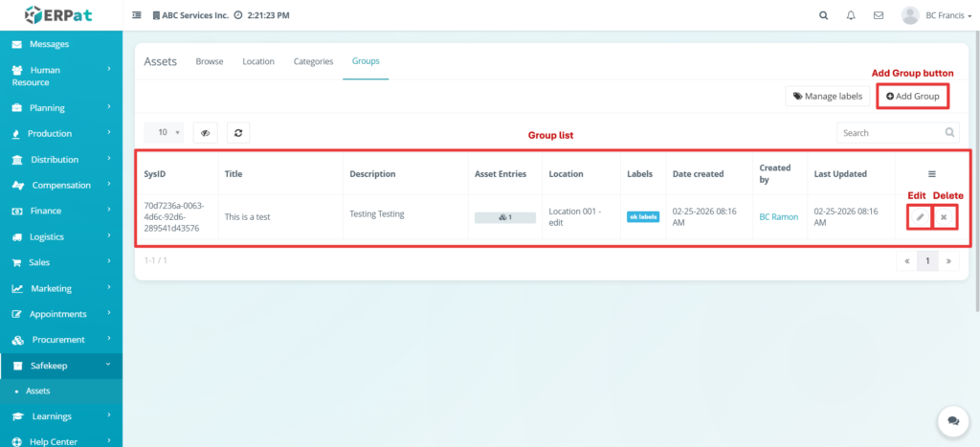Viewport: 980px width, 447px height.
Task: Open the chat bubble widget
Action: click(952, 420)
